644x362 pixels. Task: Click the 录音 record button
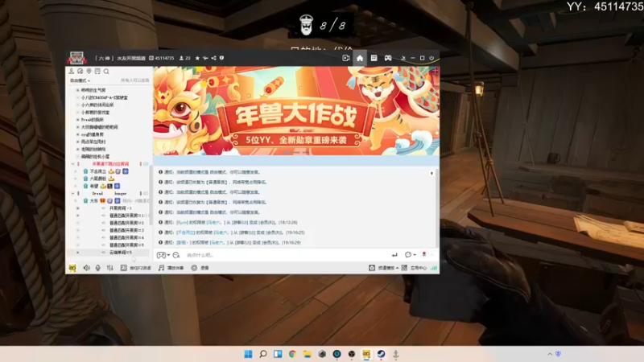pos(200,268)
